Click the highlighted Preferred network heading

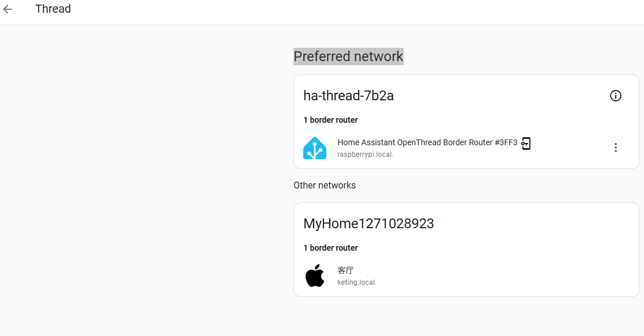pyautogui.click(x=348, y=56)
